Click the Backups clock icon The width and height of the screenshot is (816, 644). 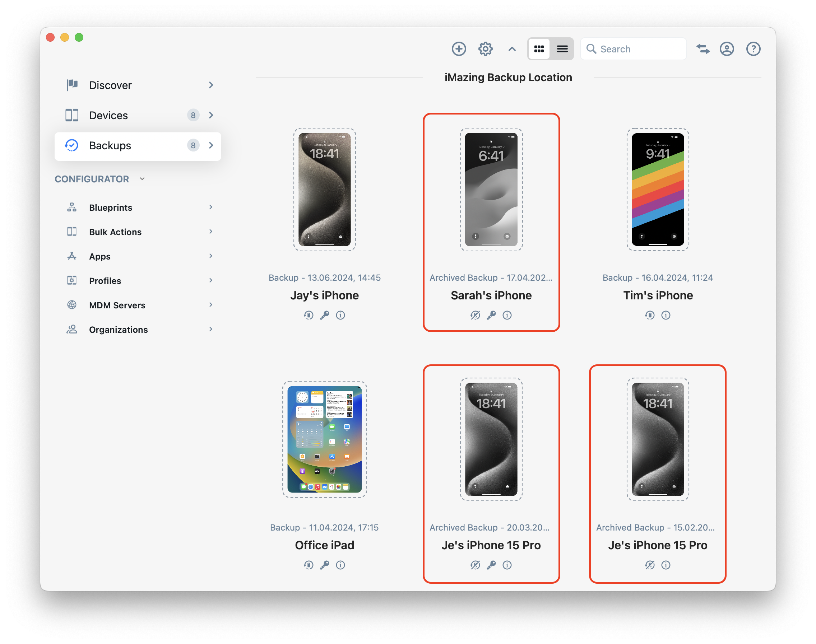click(x=72, y=145)
